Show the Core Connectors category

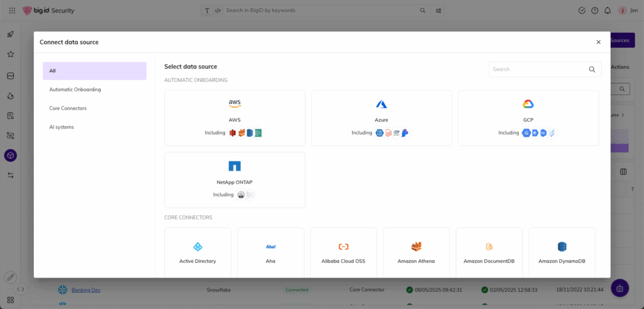[68, 108]
